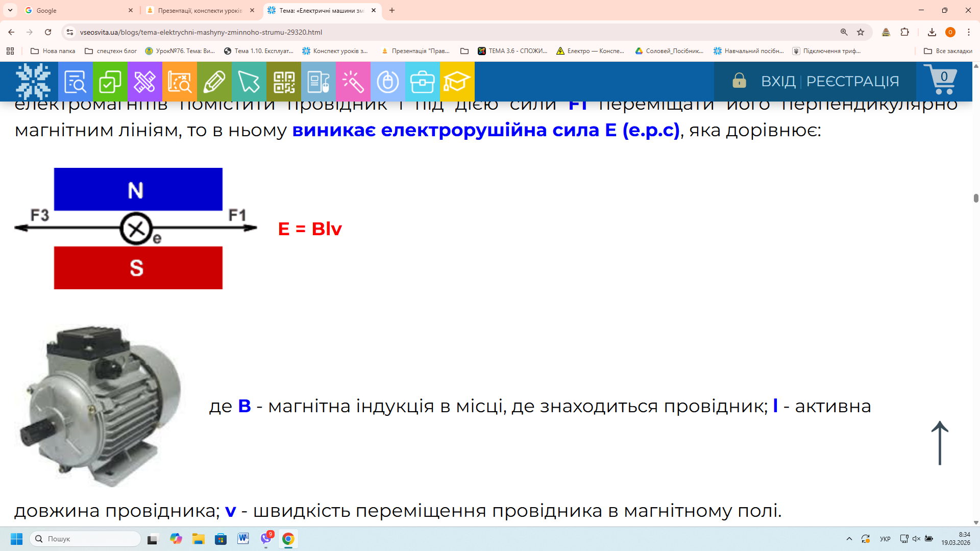Bookmark page with the star icon
Screen dimensions: 980x551
(x=861, y=32)
